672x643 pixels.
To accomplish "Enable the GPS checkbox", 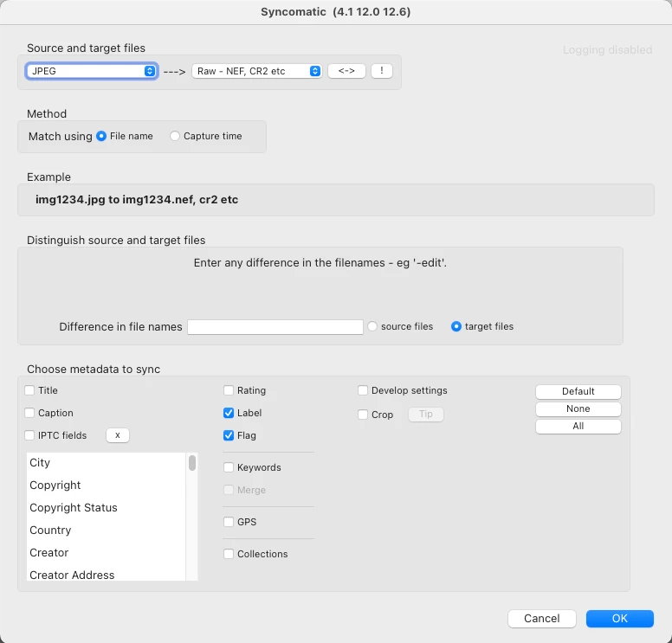I will (229, 522).
